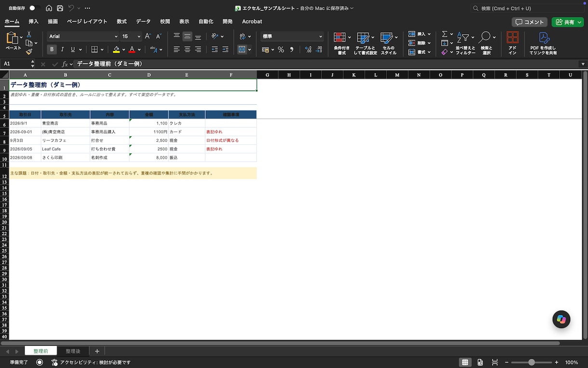Open the ページ レイアウト ribbon tab
Image resolution: width=588 pixels, height=368 pixels.
tap(87, 22)
